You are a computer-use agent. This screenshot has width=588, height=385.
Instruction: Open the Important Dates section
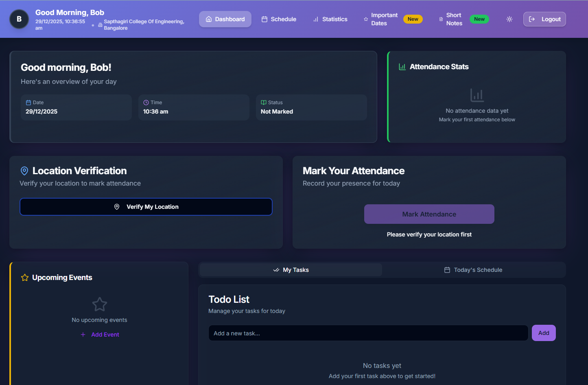point(383,19)
